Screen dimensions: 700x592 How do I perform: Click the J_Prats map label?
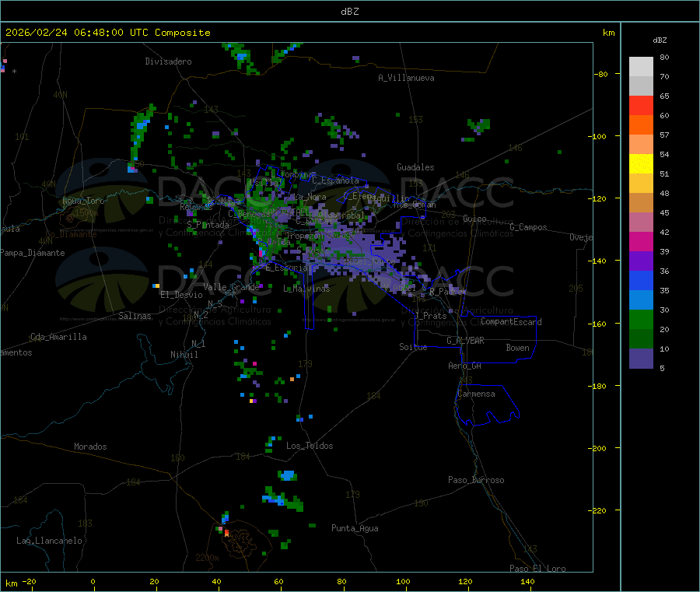pos(431,316)
